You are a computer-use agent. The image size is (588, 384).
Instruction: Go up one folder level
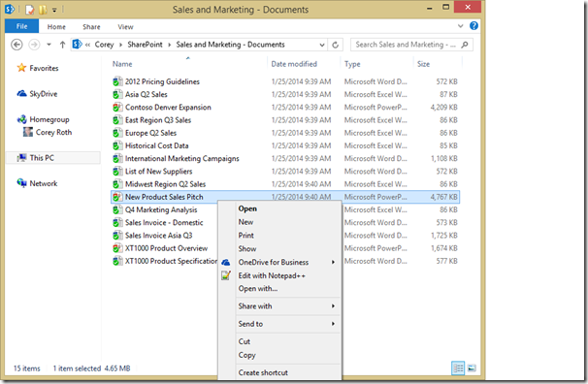click(x=62, y=45)
